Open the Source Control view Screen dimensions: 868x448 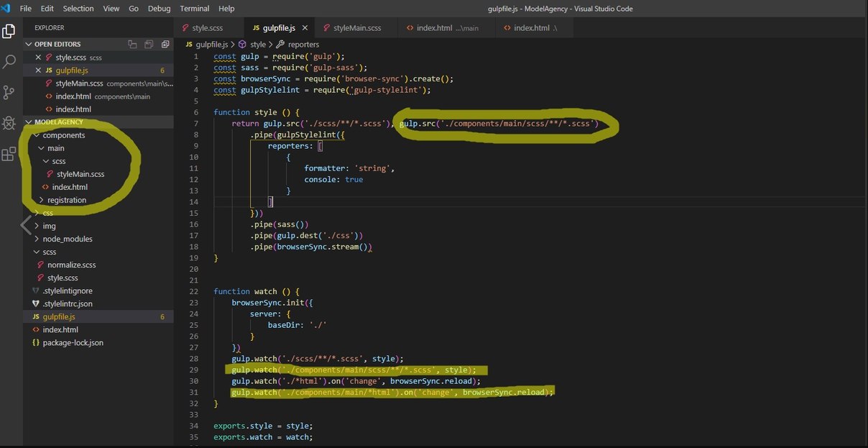pos(9,92)
